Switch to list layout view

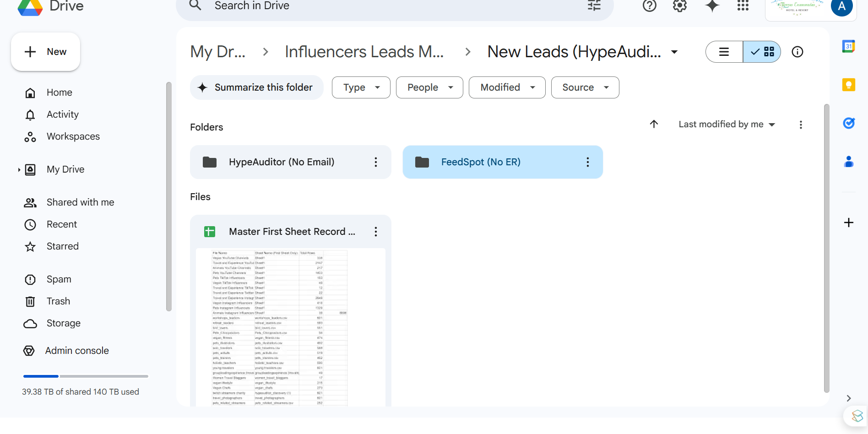pyautogui.click(x=724, y=52)
